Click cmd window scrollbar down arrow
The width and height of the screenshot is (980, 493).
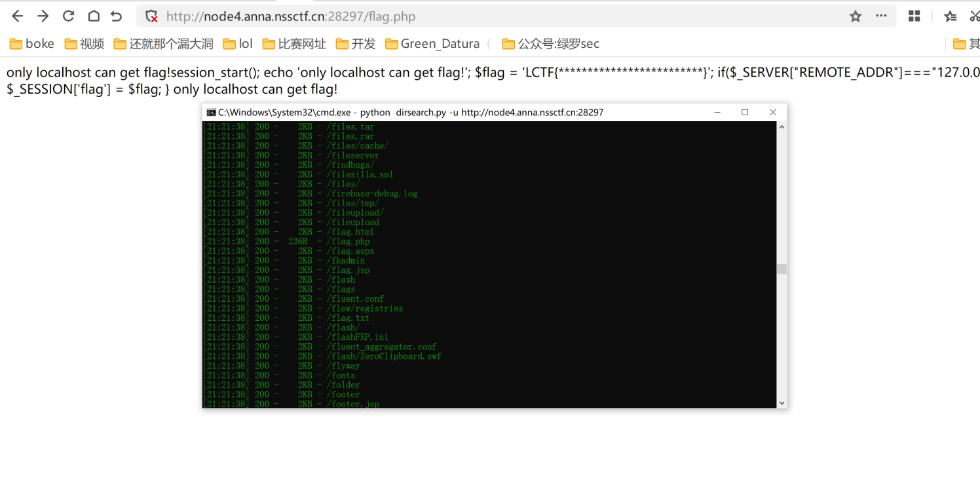[782, 403]
